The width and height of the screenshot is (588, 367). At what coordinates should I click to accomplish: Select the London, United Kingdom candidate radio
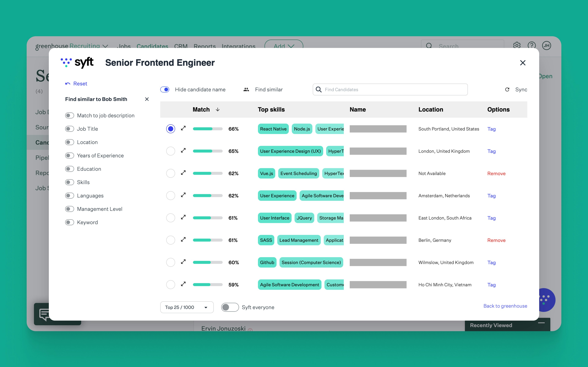[x=171, y=151]
